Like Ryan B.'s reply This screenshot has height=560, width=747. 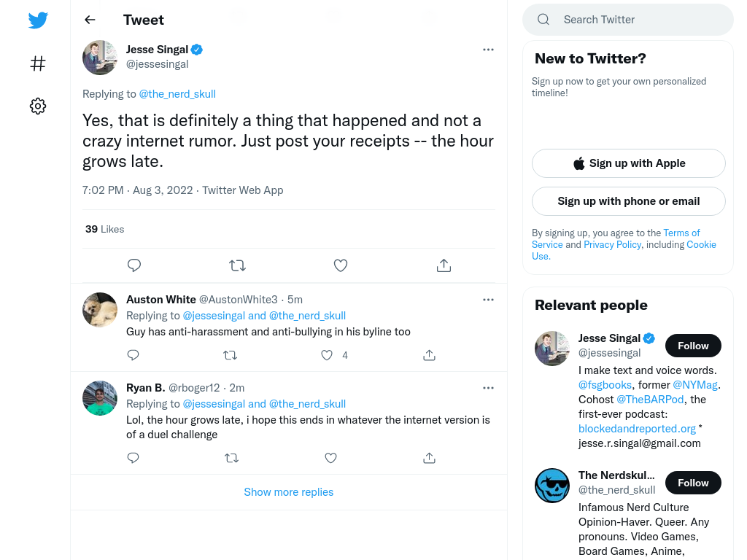(330, 458)
